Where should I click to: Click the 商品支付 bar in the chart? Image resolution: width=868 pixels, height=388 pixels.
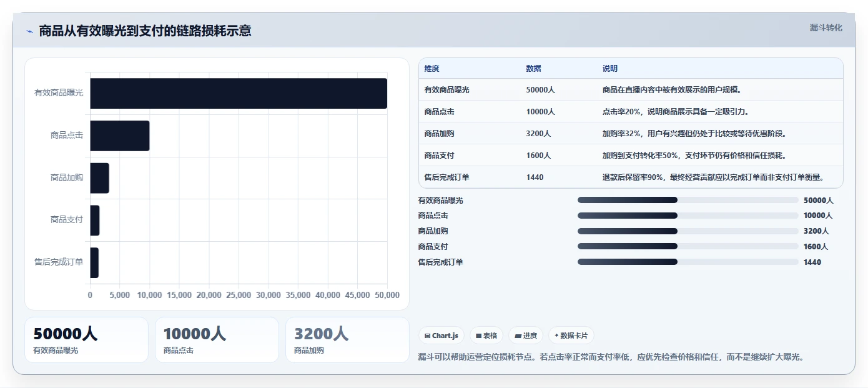(95, 221)
